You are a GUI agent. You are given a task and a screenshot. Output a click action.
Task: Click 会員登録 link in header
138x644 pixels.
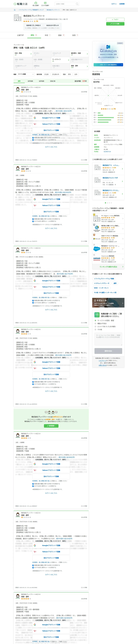point(122,4)
